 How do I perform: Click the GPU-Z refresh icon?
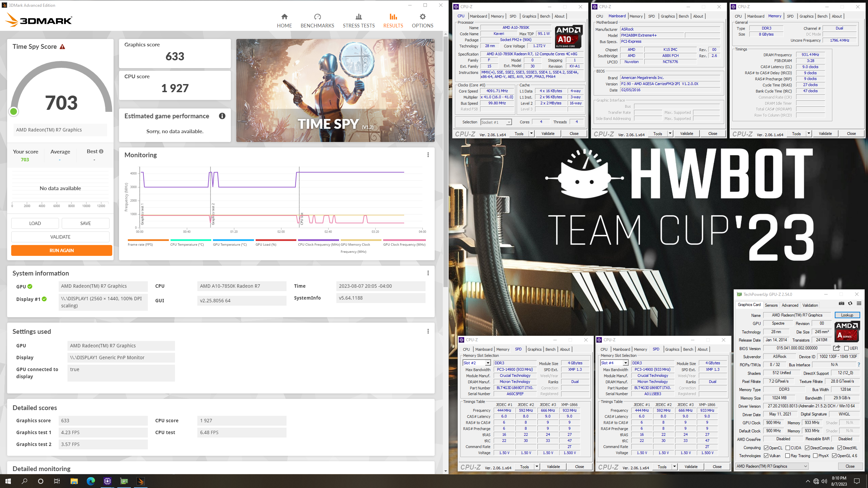click(x=850, y=304)
